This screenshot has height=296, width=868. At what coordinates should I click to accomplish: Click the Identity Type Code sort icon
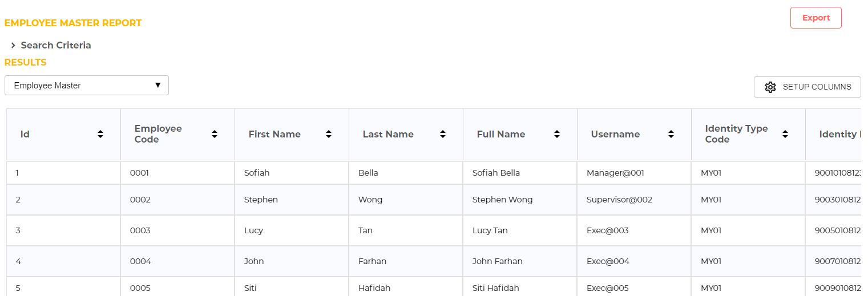785,134
